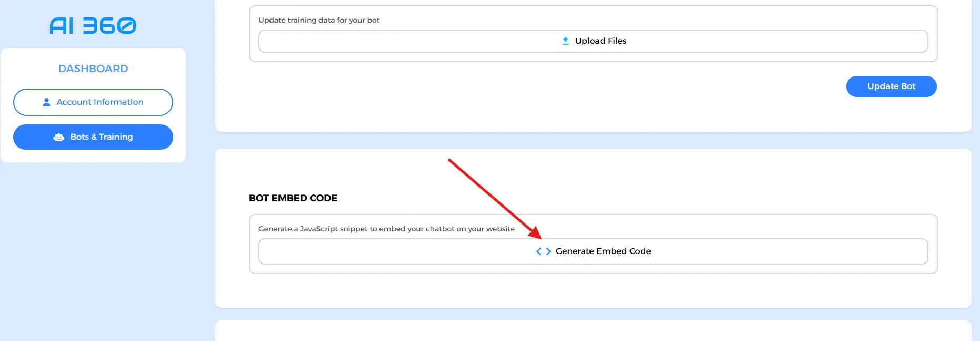
Task: Click the BOT EMBED CODE heading
Action: click(x=293, y=198)
